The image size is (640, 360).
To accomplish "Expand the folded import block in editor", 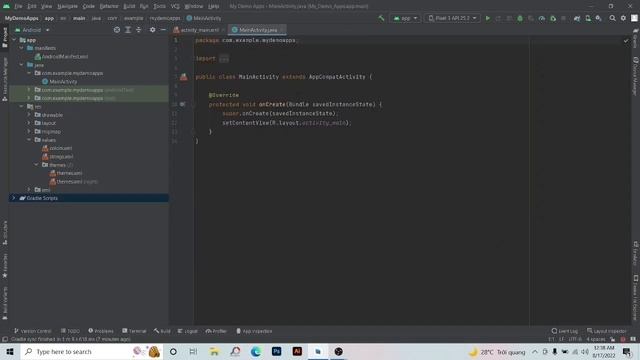I will 224,59.
